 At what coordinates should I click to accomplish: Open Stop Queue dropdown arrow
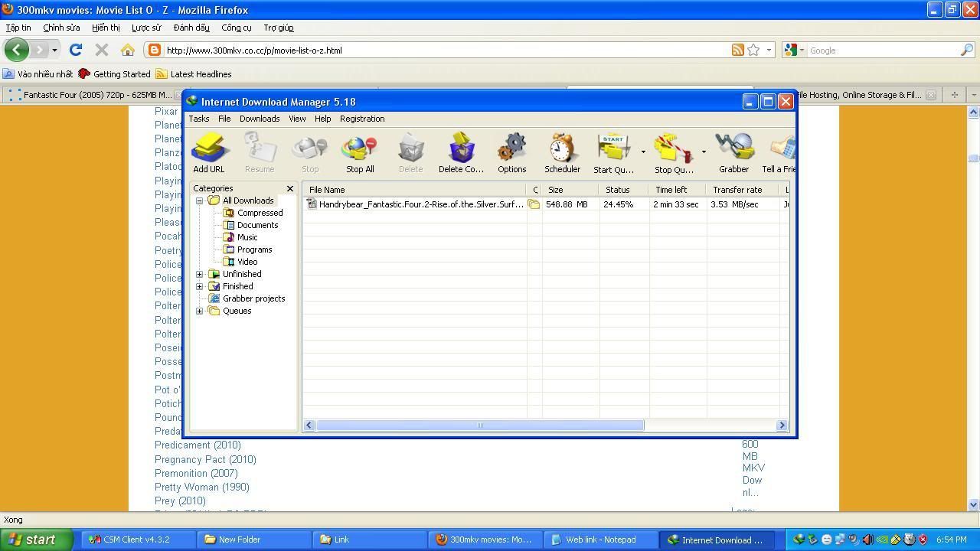click(x=704, y=152)
